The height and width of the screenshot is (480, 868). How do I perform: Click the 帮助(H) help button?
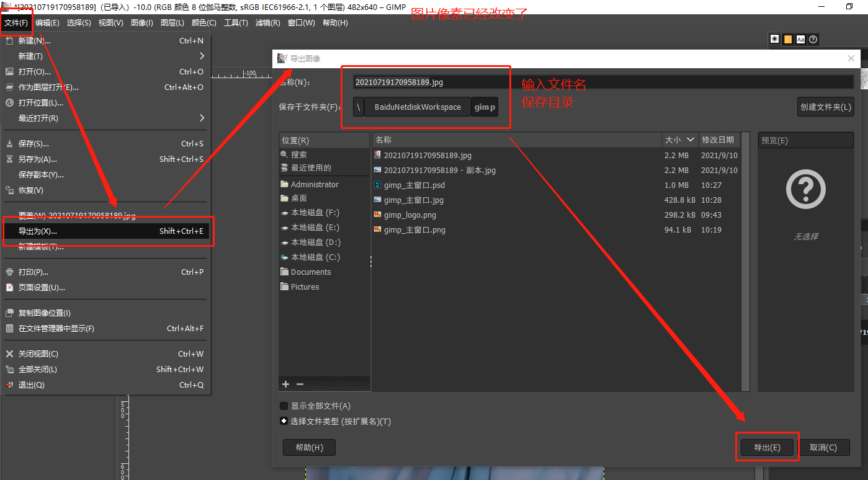pyautogui.click(x=309, y=447)
